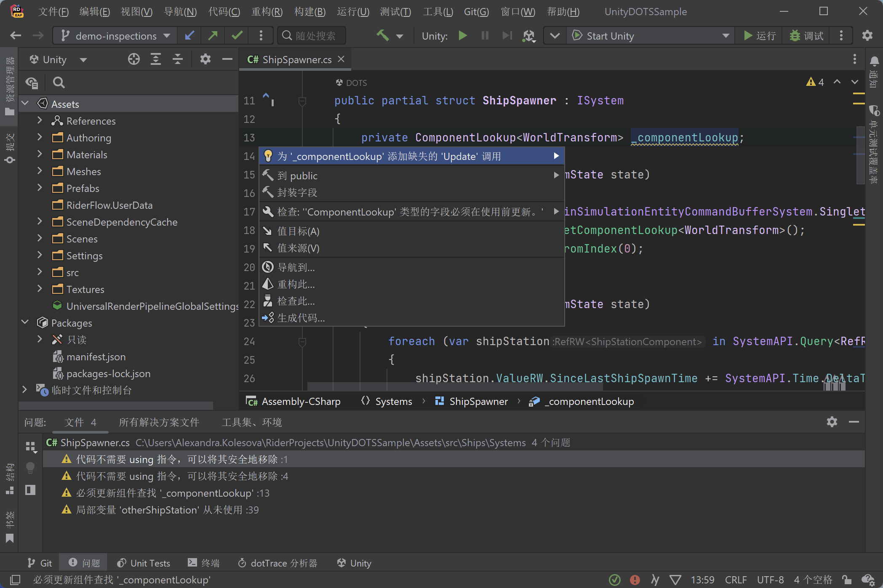Select the 所有解决方案文件 tab
The image size is (883, 588).
(x=159, y=422)
